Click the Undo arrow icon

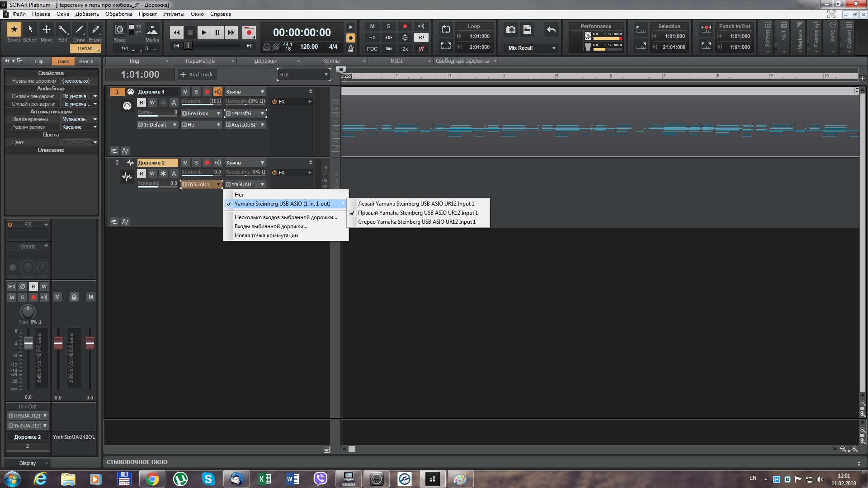click(551, 30)
